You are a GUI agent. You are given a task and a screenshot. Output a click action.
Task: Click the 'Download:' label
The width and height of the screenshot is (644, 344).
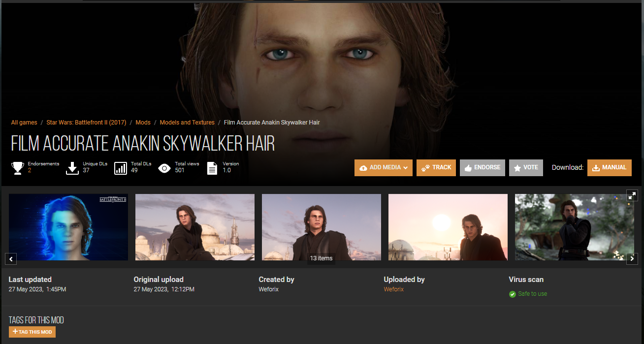[x=568, y=168]
